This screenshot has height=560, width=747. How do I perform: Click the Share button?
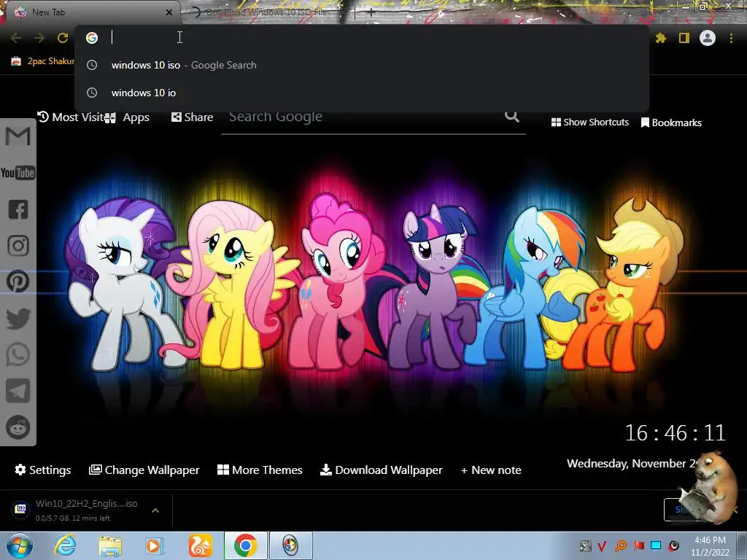tap(192, 117)
